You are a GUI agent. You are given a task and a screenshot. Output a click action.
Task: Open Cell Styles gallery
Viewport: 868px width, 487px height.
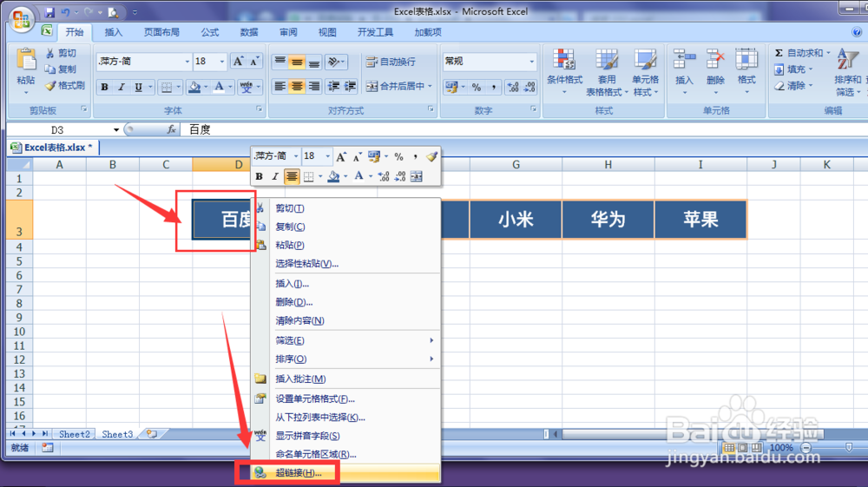[646, 72]
